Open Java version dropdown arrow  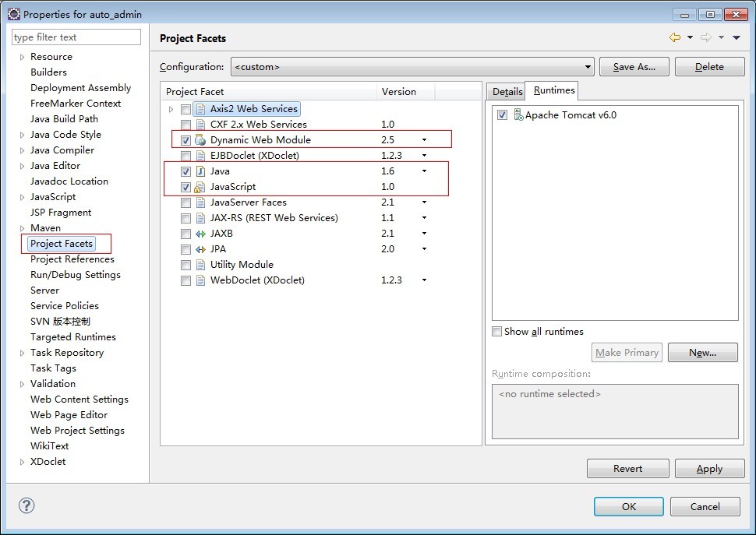[424, 171]
